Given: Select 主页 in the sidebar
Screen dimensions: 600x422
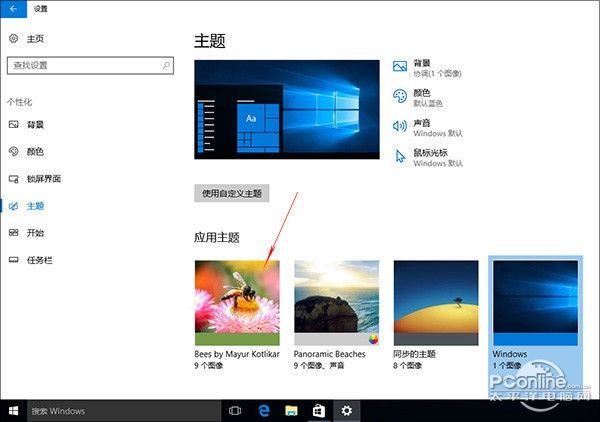Looking at the screenshot, I should pos(35,39).
